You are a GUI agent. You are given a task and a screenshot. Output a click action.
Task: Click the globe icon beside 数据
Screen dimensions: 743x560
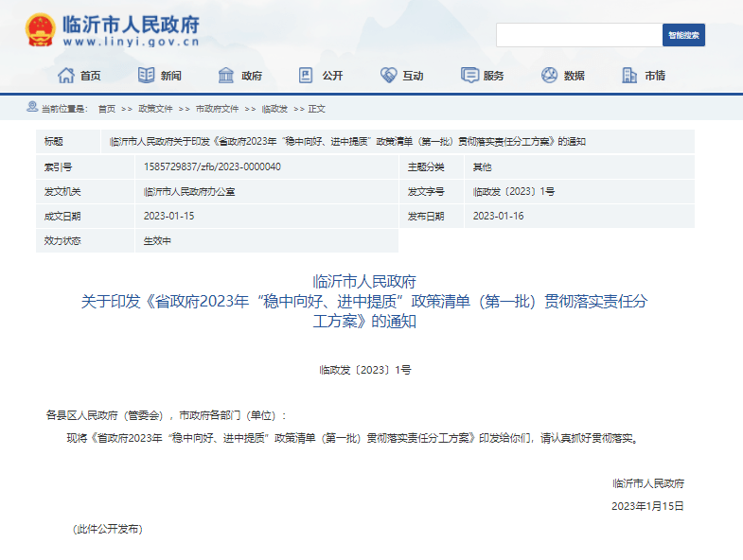click(x=549, y=76)
